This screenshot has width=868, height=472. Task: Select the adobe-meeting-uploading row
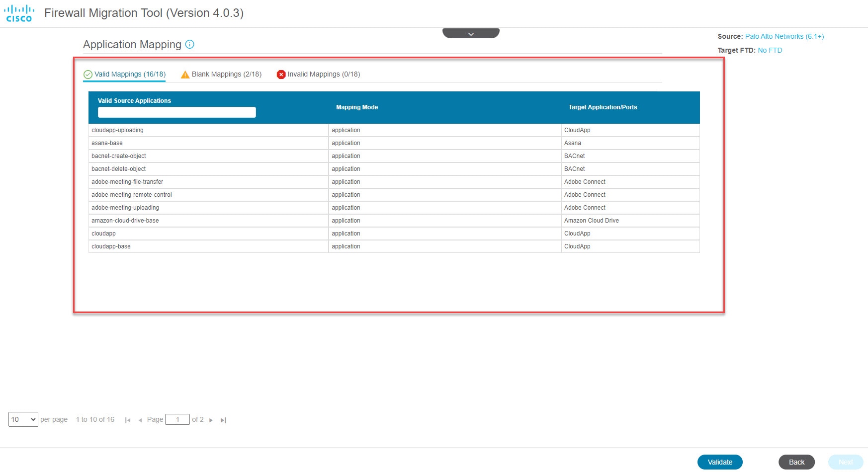click(x=394, y=208)
